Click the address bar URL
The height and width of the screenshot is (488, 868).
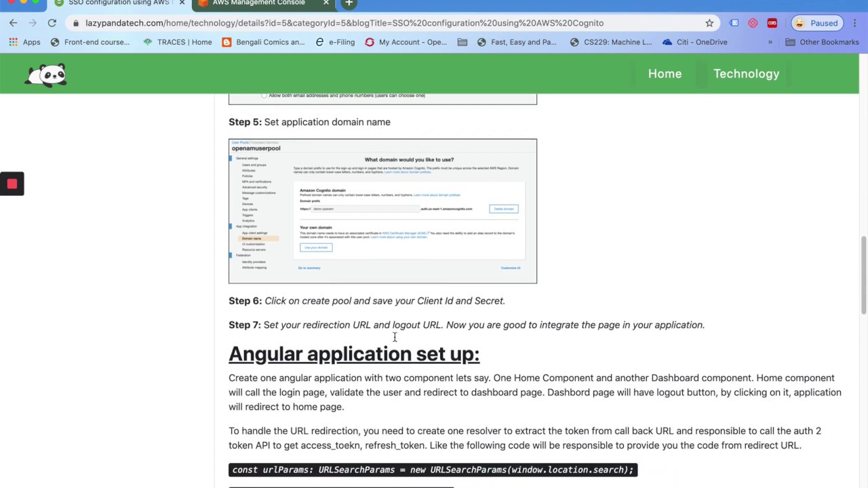click(344, 23)
